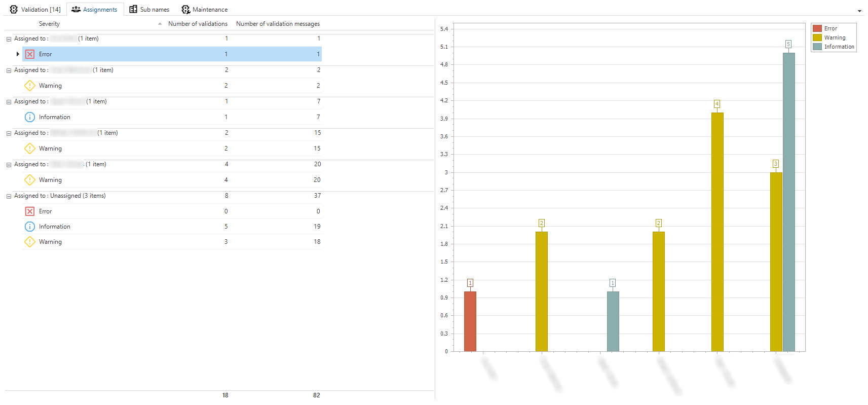Click Warning icon in row with 15 messages
The image size is (868, 405).
point(30,148)
